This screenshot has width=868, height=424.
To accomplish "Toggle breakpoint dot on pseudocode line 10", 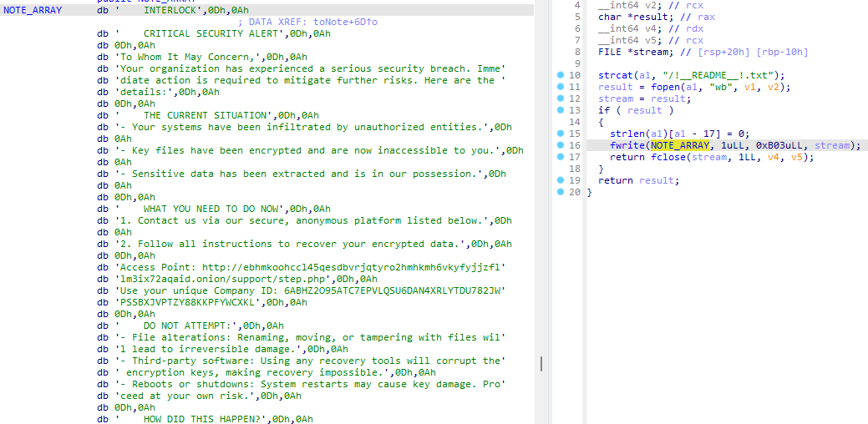I will (561, 74).
